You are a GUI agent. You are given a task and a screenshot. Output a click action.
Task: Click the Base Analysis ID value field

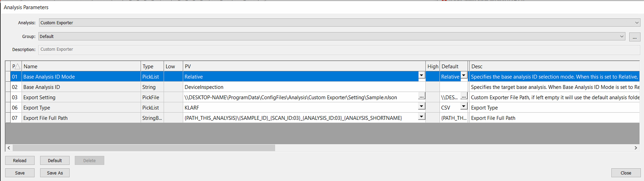[x=304, y=87]
